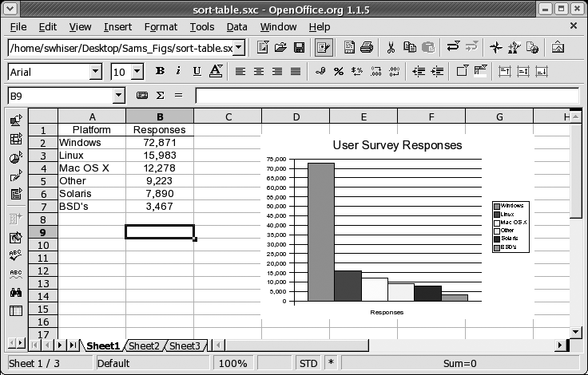Viewport: 588px width, 375px height.
Task: Open the Function AutoPilot icon
Action: click(x=141, y=95)
